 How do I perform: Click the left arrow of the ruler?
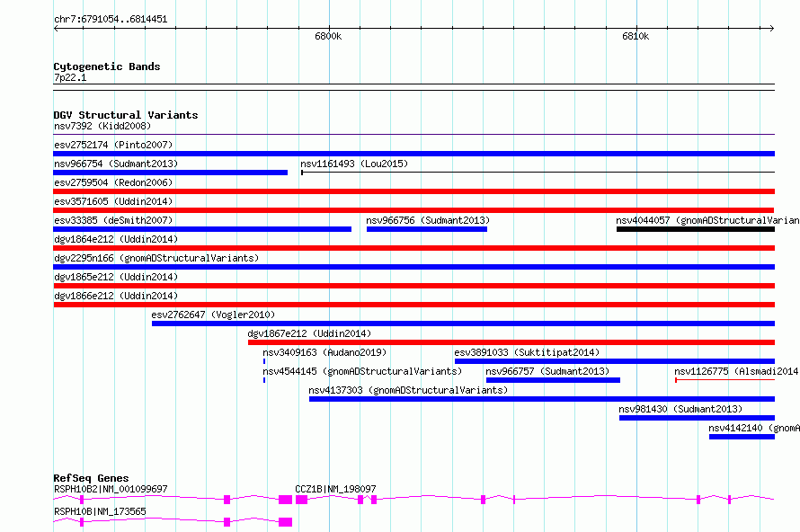point(56,28)
